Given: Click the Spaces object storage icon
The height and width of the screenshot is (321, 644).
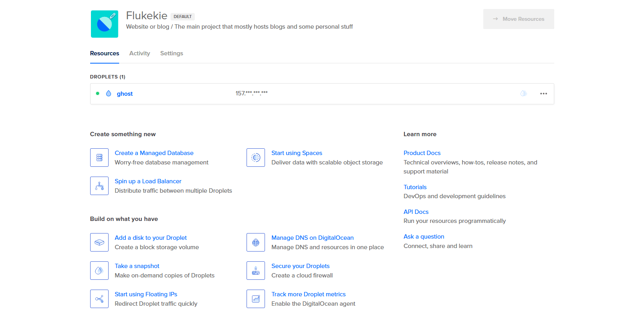Looking at the screenshot, I should point(256,157).
